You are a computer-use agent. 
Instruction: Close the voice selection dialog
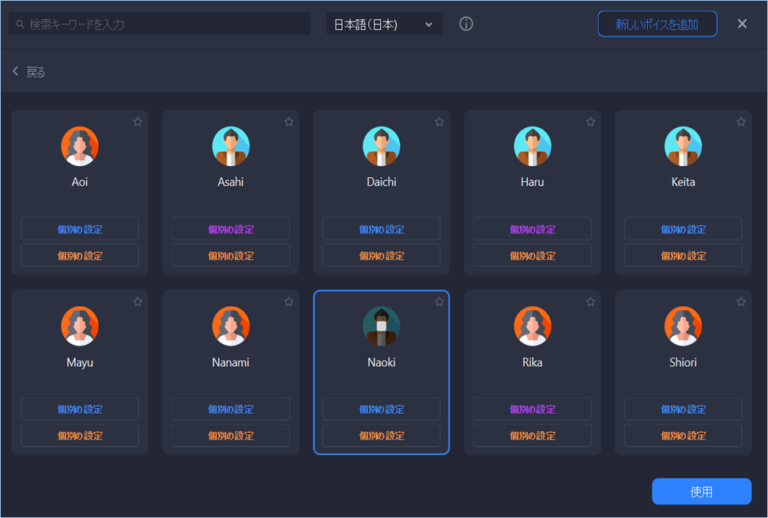click(742, 24)
